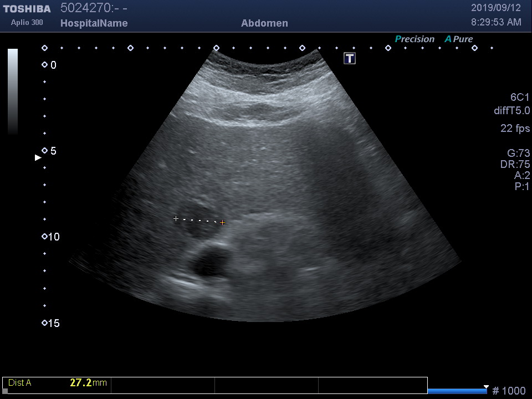Select the 6C1 transducer label
This screenshot has width=532, height=399.
(x=520, y=98)
